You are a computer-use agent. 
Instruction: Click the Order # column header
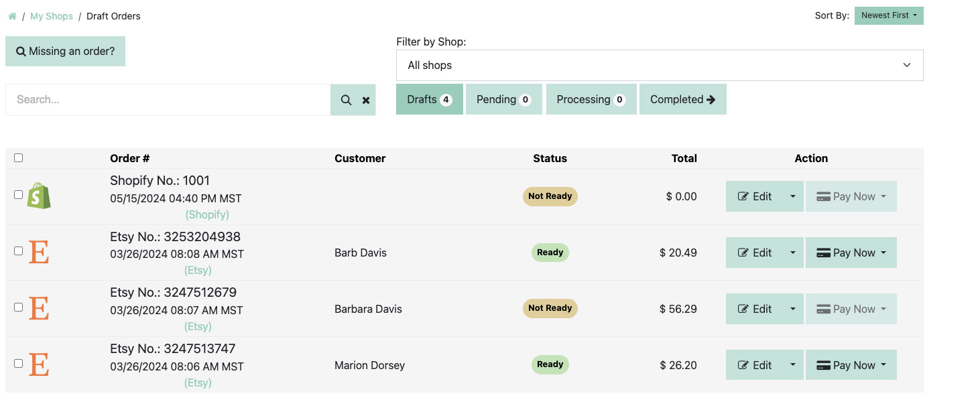click(x=130, y=158)
